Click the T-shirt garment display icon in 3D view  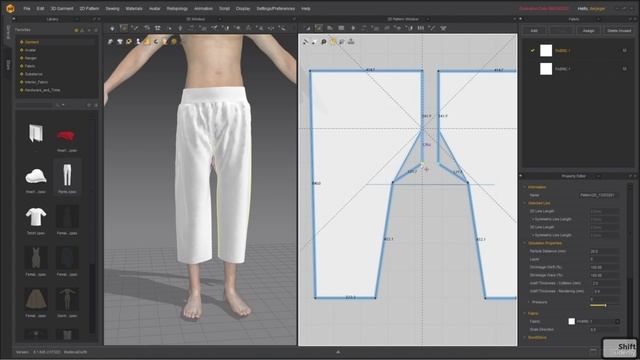[x=120, y=42]
